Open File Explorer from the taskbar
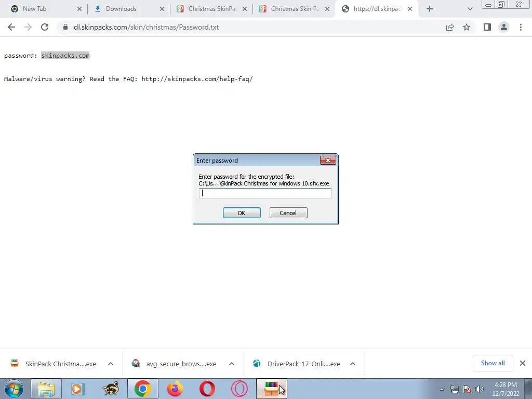 tap(46, 389)
